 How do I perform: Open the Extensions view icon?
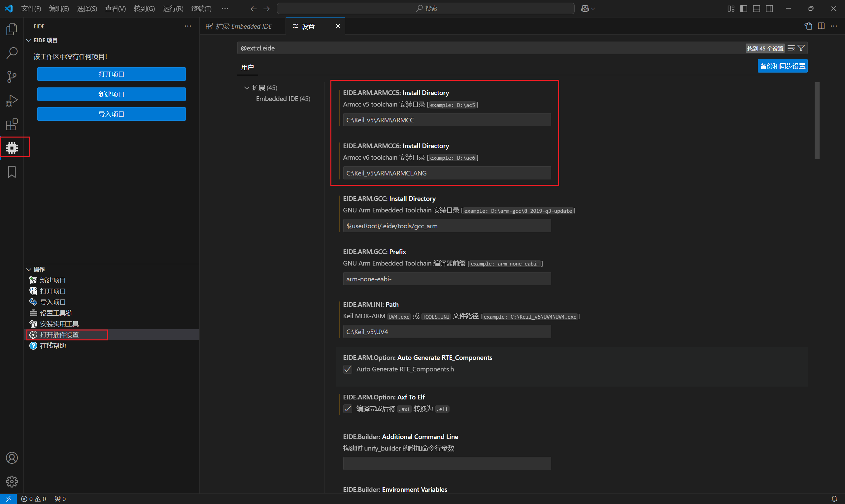[12, 124]
